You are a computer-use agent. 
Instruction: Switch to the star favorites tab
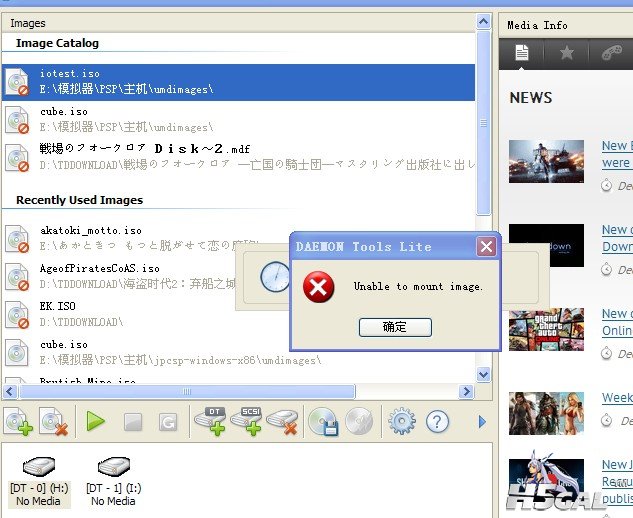point(566,53)
